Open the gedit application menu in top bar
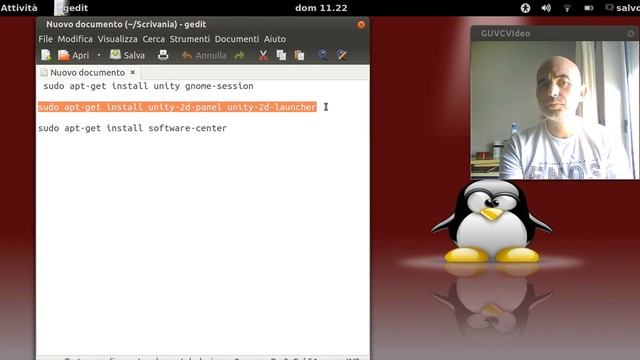The width and height of the screenshot is (640, 360). click(72, 8)
